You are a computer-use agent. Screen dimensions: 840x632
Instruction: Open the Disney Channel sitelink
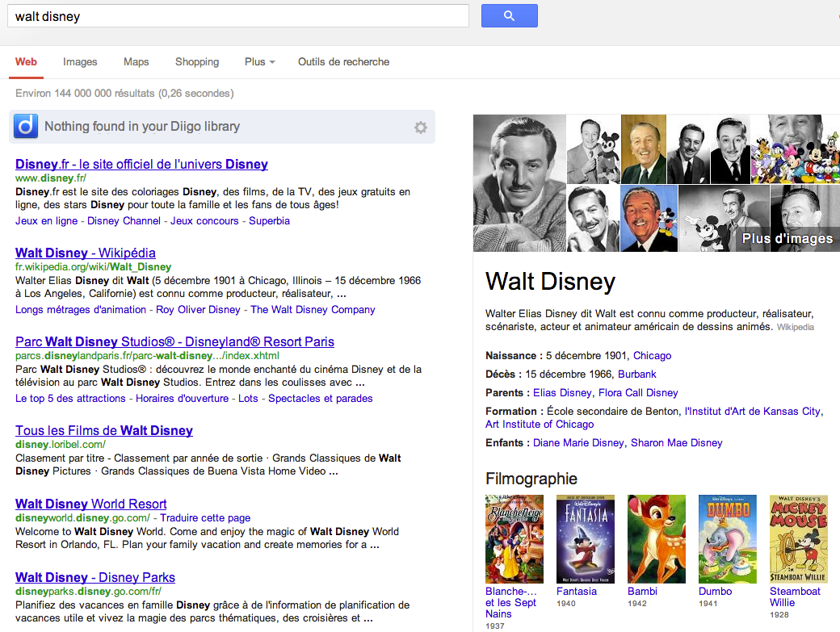click(124, 221)
